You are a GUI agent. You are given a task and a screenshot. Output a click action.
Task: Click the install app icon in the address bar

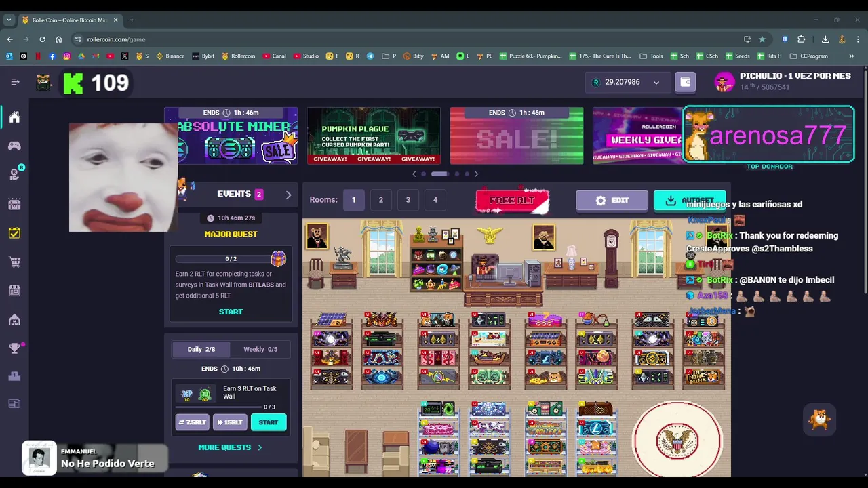[747, 39]
